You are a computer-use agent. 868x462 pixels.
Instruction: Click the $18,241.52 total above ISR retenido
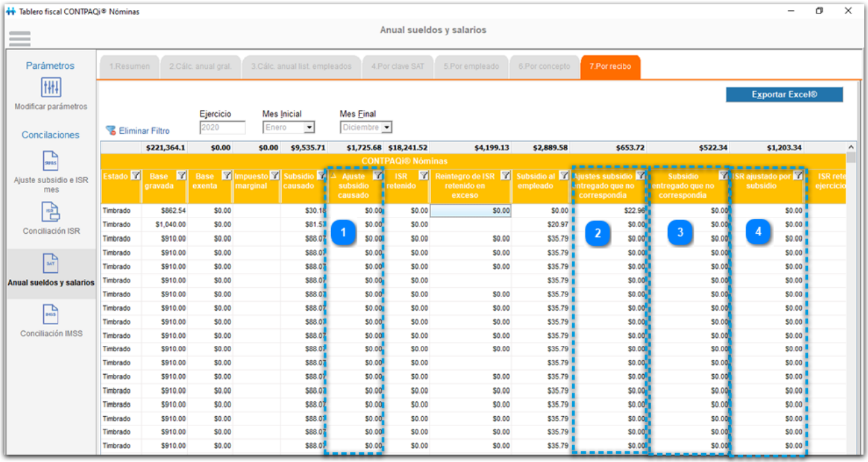[407, 147]
